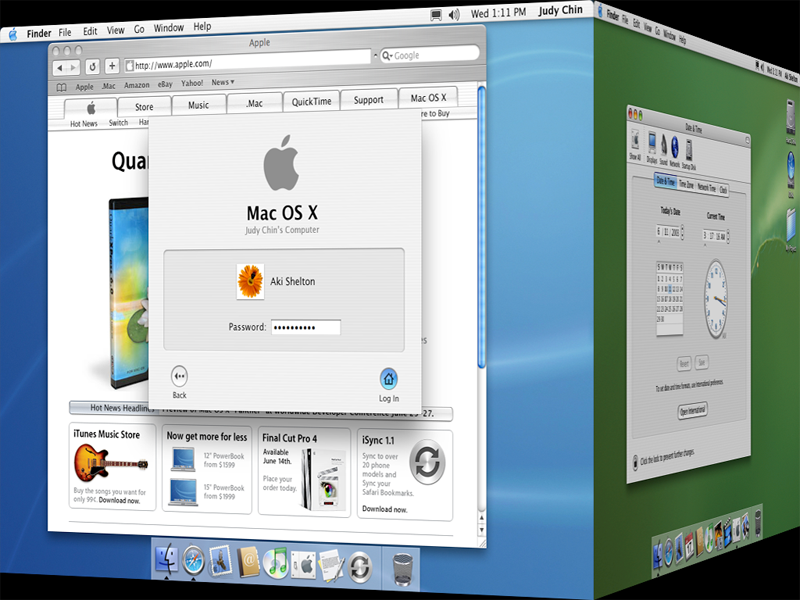Open Network in Date & Time toolbar

point(674,152)
